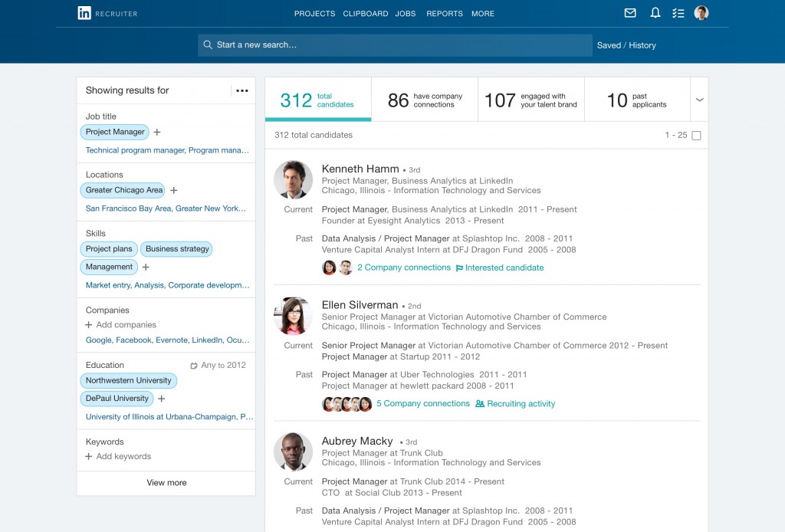Open the three-dot menu beside Showing results for
The image size is (785, 532).
[242, 90]
